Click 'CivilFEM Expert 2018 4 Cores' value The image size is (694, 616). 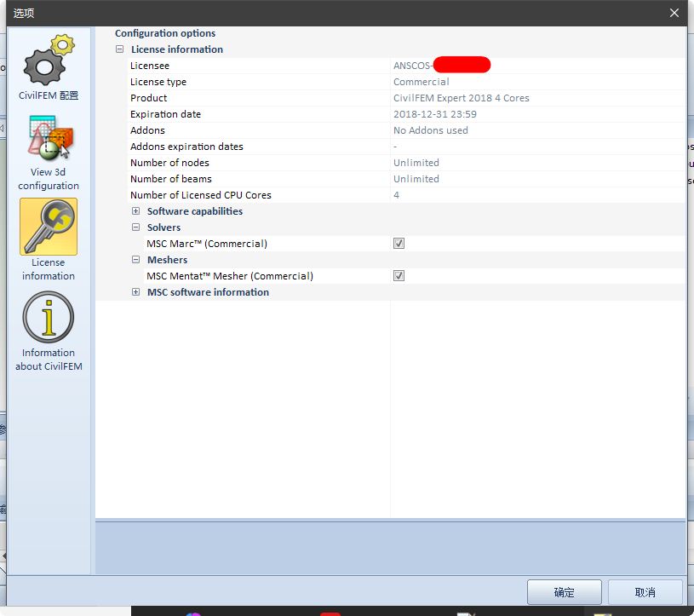(x=462, y=98)
